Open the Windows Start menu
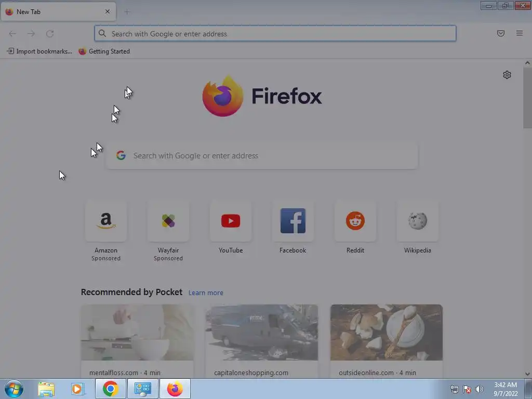Viewport: 532px width, 399px height. pyautogui.click(x=14, y=389)
